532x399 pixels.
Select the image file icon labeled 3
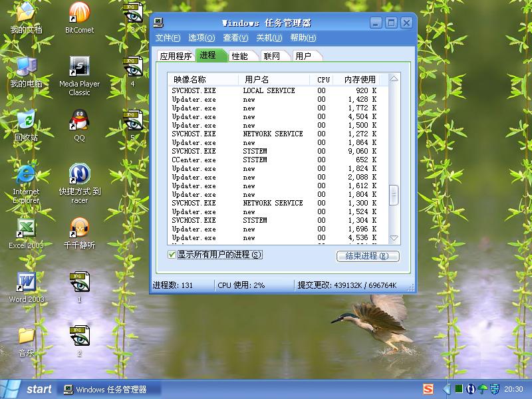point(132,17)
